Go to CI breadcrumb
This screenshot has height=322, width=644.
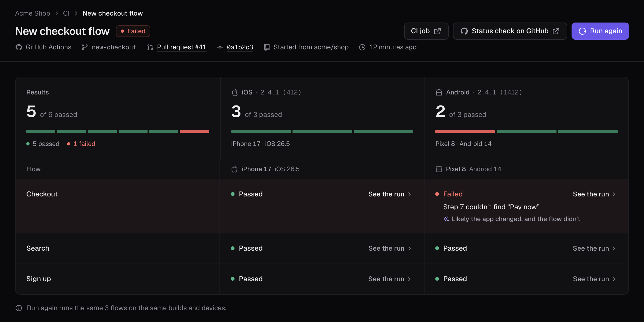click(x=66, y=13)
